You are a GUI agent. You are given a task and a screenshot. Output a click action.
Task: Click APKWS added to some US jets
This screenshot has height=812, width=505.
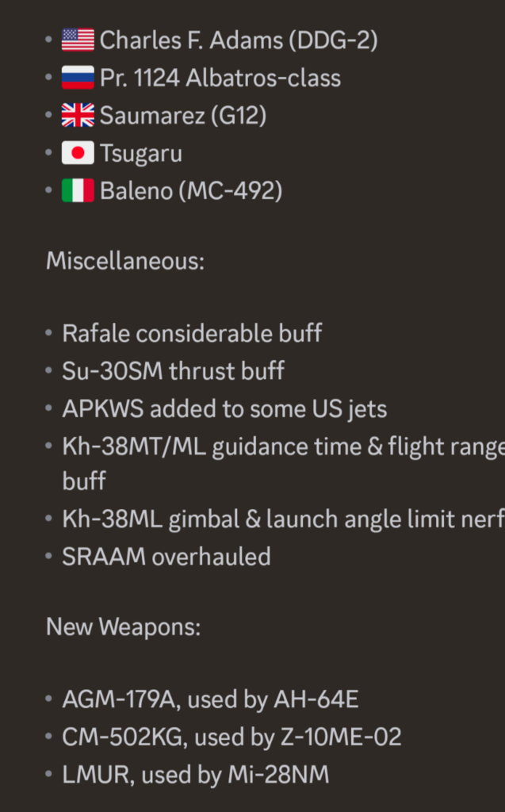click(224, 409)
